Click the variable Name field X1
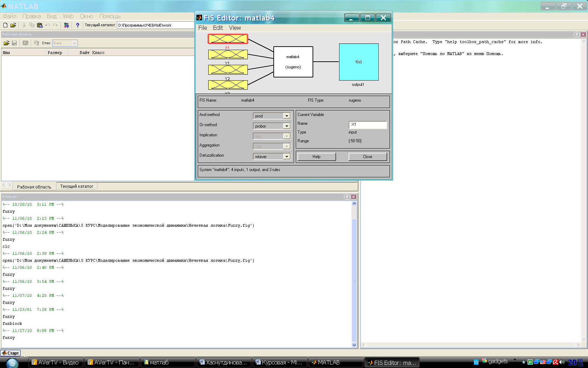The width and height of the screenshot is (588, 368). click(x=368, y=124)
